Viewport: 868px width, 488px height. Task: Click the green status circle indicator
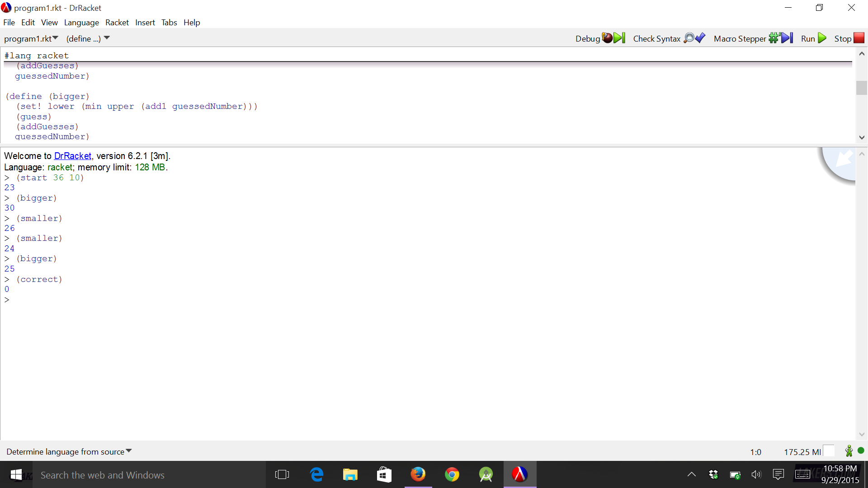tap(861, 450)
